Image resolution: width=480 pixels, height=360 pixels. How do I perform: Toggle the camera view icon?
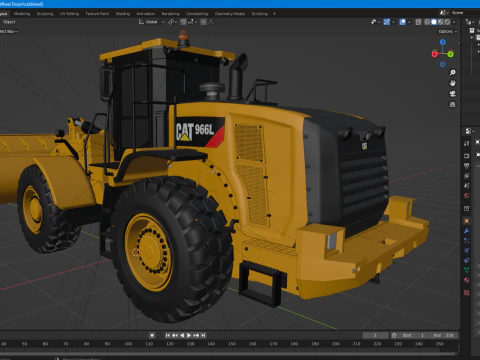coord(452,94)
